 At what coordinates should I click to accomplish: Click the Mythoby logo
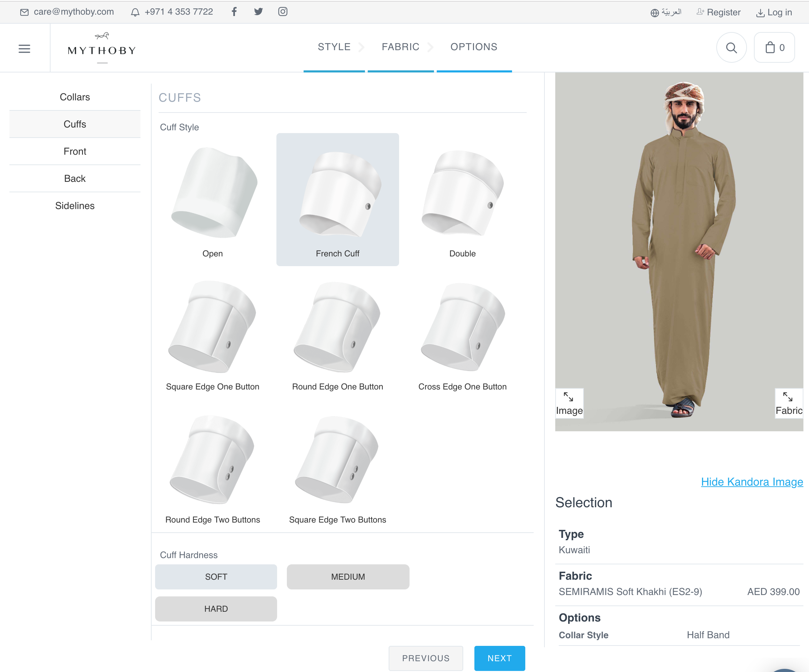click(102, 48)
